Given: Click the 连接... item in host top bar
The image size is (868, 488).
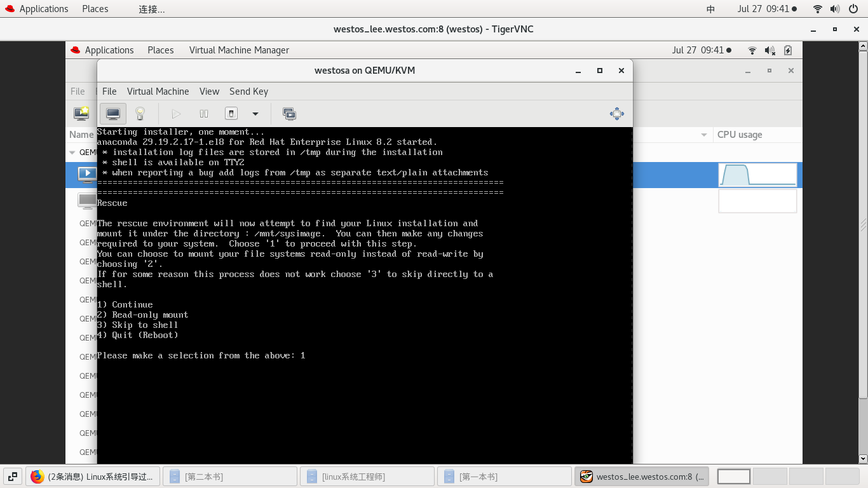Looking at the screenshot, I should coord(152,9).
